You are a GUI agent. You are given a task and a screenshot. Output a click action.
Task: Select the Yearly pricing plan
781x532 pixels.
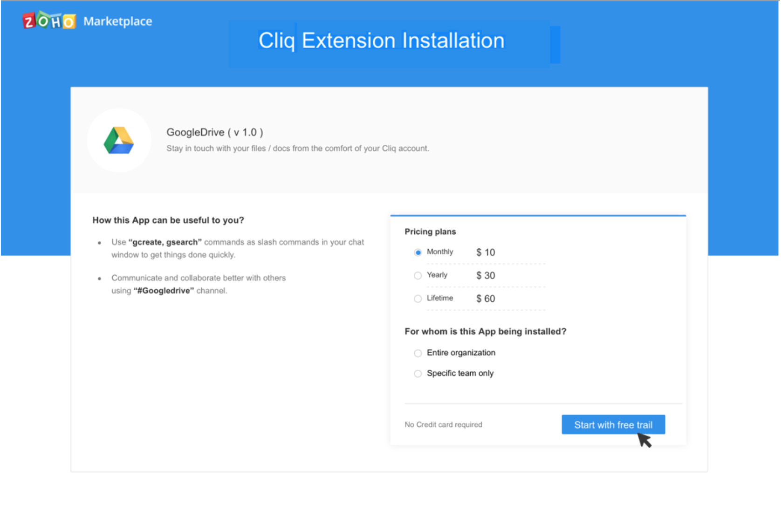click(x=418, y=276)
